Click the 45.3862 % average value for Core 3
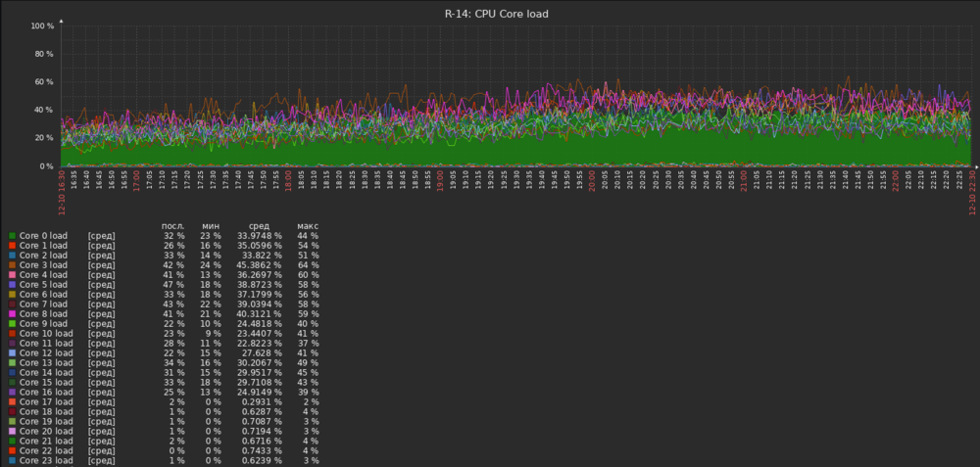The image size is (980, 467). pos(260,265)
